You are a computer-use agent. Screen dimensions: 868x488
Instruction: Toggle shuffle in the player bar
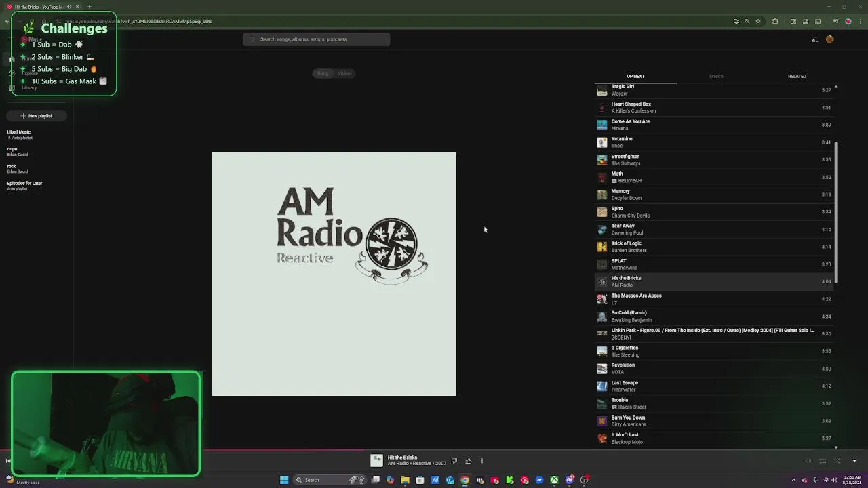[837, 461]
